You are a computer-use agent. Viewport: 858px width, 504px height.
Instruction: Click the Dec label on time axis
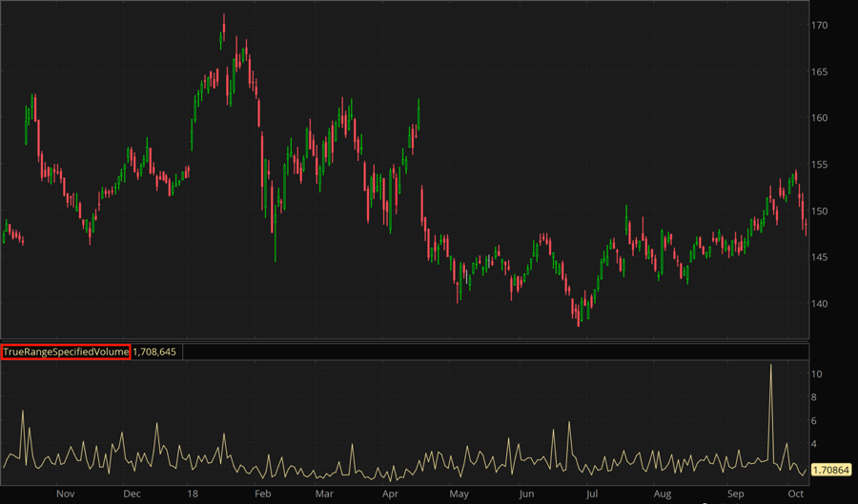click(x=133, y=494)
